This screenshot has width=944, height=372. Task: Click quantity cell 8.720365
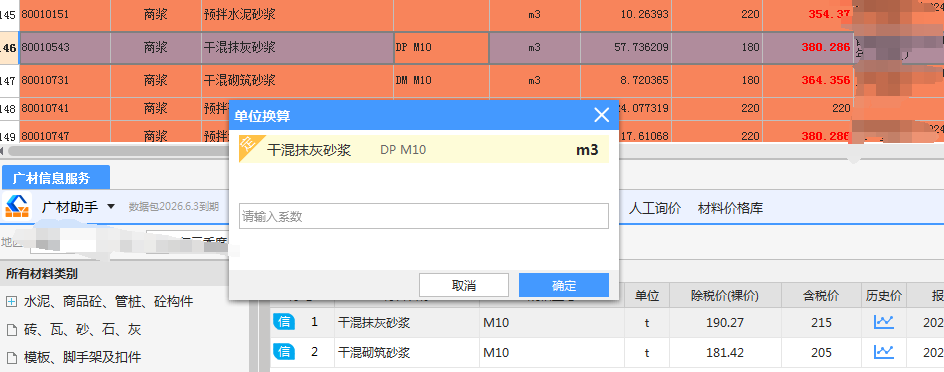coord(626,80)
